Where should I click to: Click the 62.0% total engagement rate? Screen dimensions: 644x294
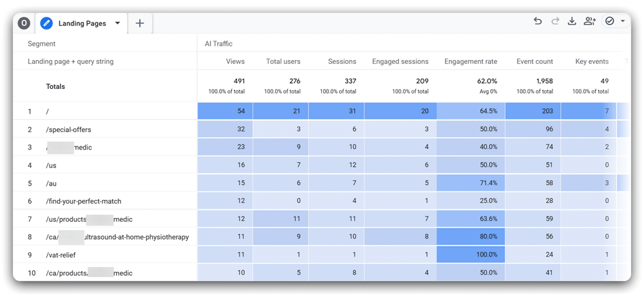coord(487,81)
